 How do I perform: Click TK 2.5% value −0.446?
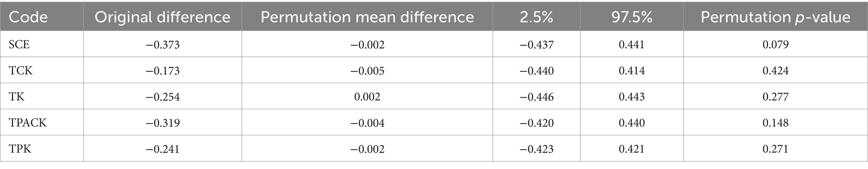[x=536, y=97]
